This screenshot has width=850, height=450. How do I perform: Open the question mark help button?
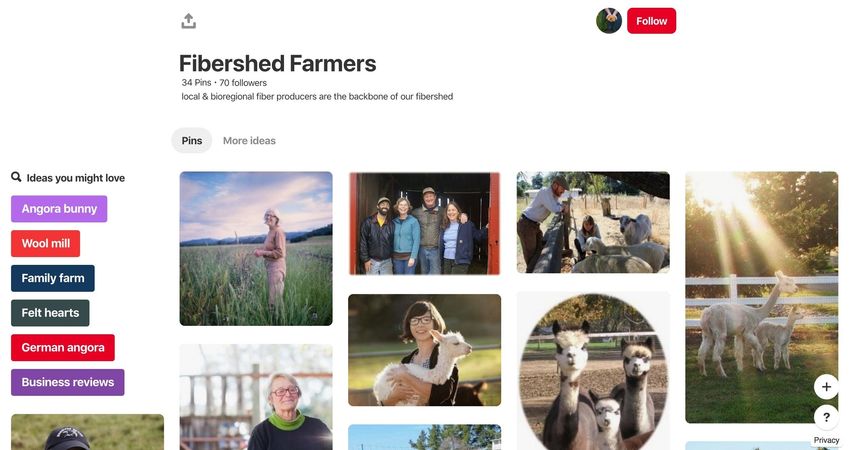click(x=826, y=417)
